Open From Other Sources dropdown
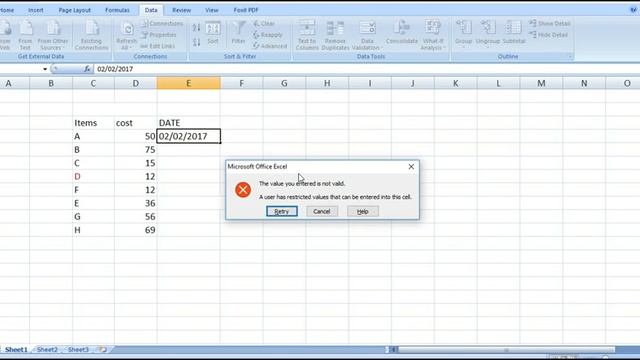This screenshot has height=360, width=640. [x=53, y=35]
